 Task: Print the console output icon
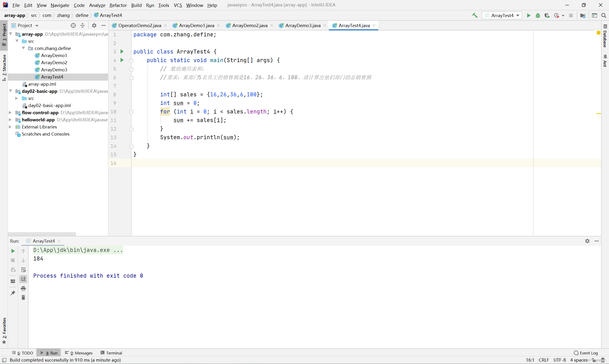coord(23,288)
